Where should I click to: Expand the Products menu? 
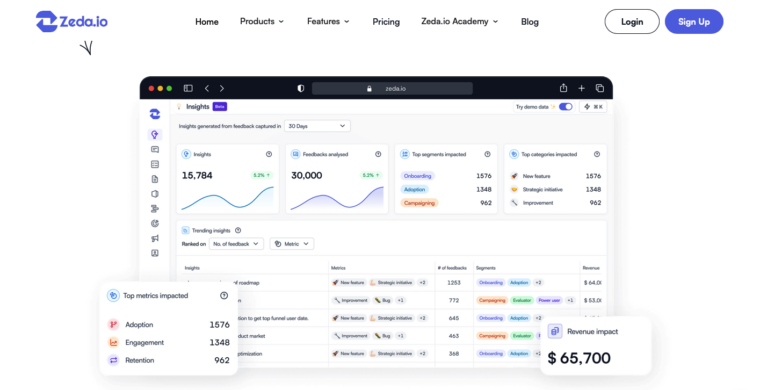tap(262, 21)
